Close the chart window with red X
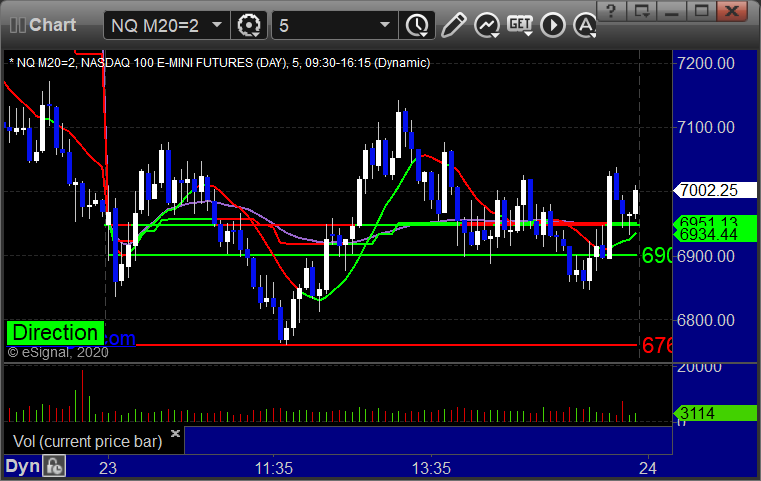This screenshot has height=481, width=761. (x=732, y=11)
